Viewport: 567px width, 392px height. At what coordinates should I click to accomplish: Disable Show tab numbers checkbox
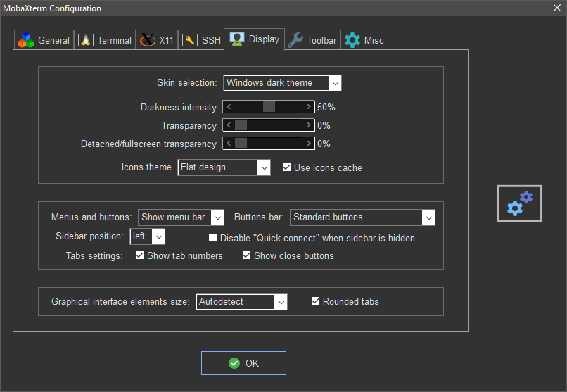(139, 255)
